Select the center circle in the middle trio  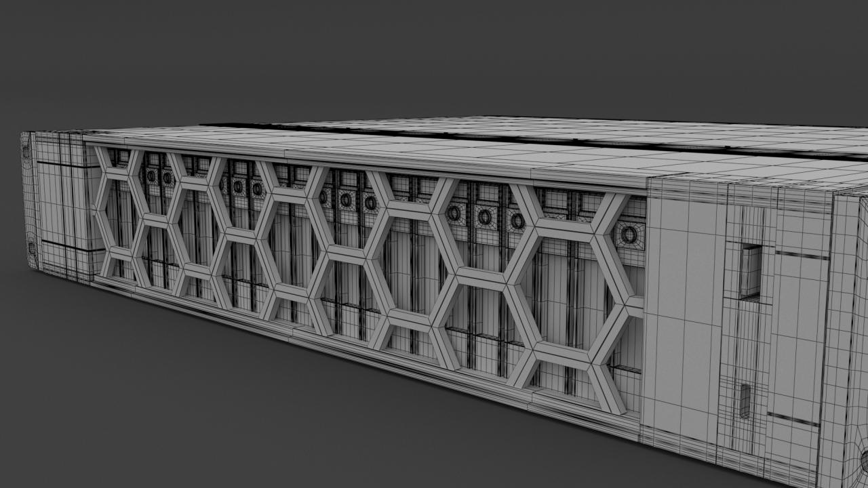346,200
